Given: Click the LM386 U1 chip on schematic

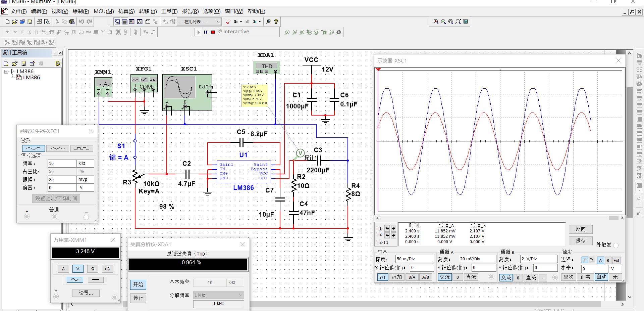Looking at the screenshot, I should (244, 172).
